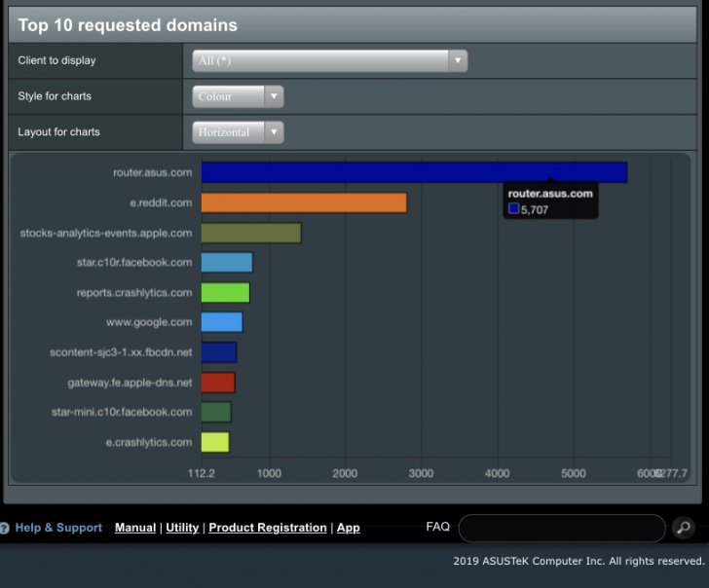The width and height of the screenshot is (709, 588).
Task: Click the star-mini.c10r.facebook.com dark green bar
Action: [x=216, y=412]
